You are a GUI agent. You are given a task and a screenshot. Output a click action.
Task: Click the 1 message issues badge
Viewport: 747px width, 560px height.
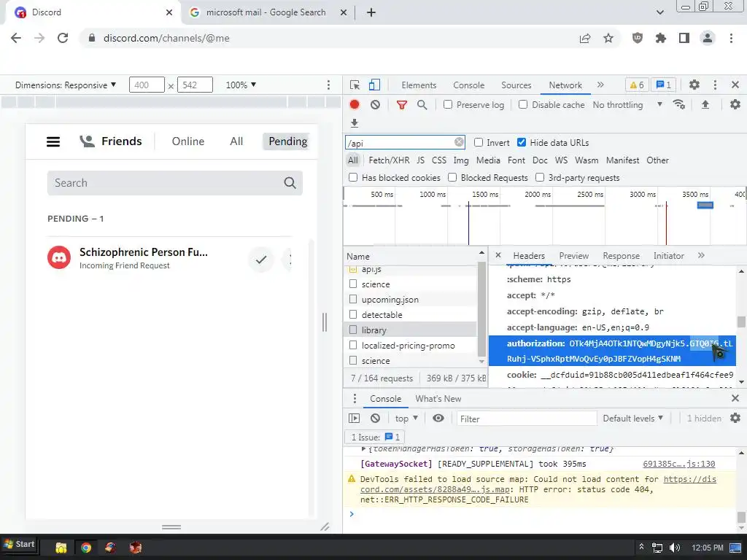664,85
